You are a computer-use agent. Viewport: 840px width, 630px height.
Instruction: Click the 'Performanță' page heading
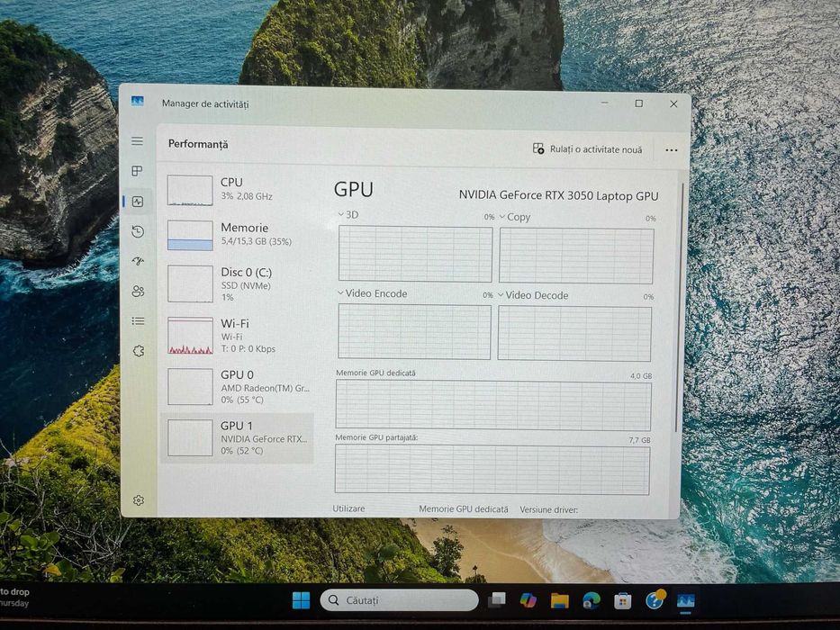point(198,144)
